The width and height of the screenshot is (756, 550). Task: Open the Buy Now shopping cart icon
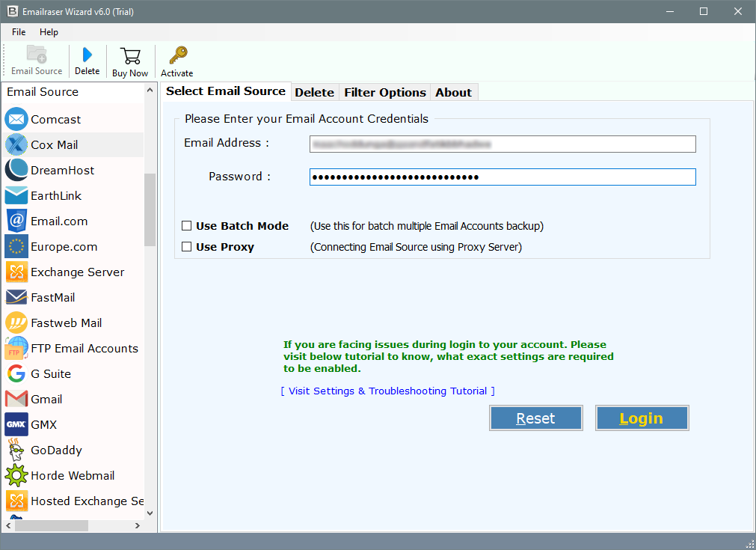click(x=130, y=56)
